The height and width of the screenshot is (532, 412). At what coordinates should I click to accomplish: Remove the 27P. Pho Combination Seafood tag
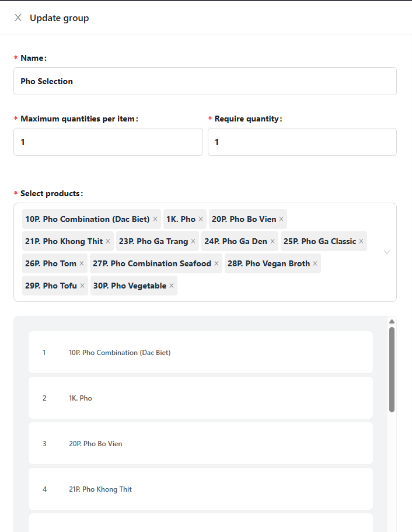pos(217,263)
